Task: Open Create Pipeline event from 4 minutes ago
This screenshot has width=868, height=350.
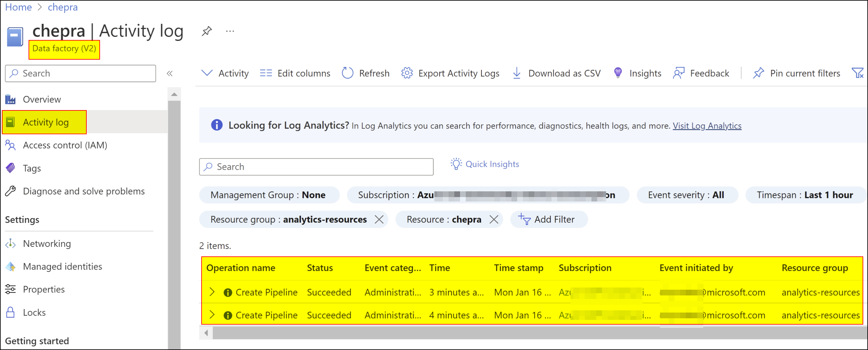Action: (x=266, y=315)
